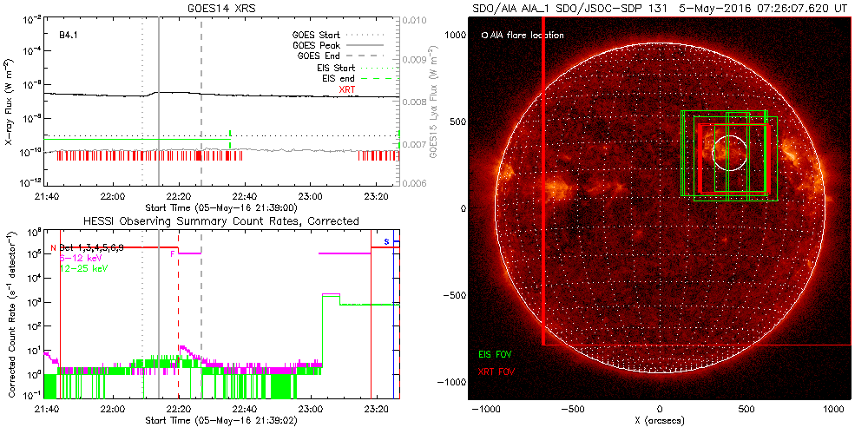Click the blue 'S' marker in HESSI plot
The height and width of the screenshot is (434, 868).
pyautogui.click(x=386, y=241)
